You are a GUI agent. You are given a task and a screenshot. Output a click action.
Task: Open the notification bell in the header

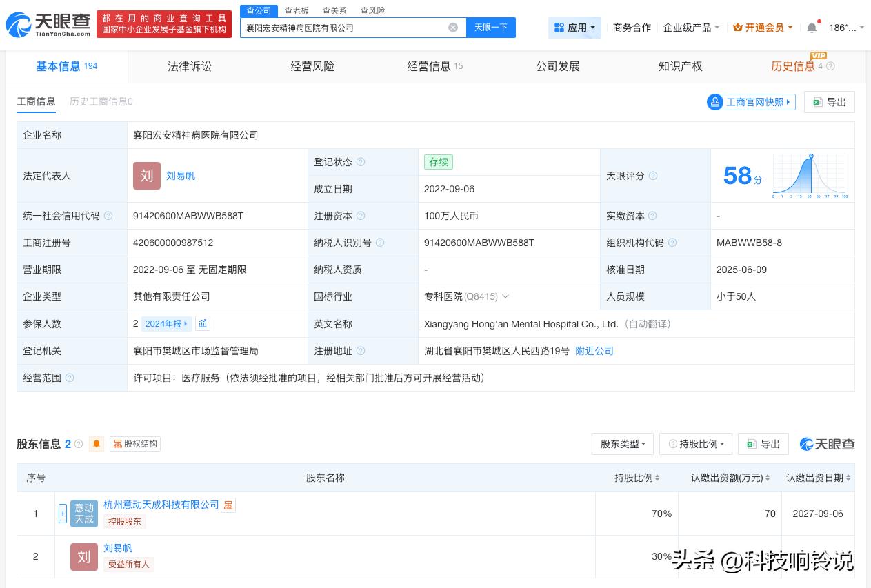click(812, 28)
